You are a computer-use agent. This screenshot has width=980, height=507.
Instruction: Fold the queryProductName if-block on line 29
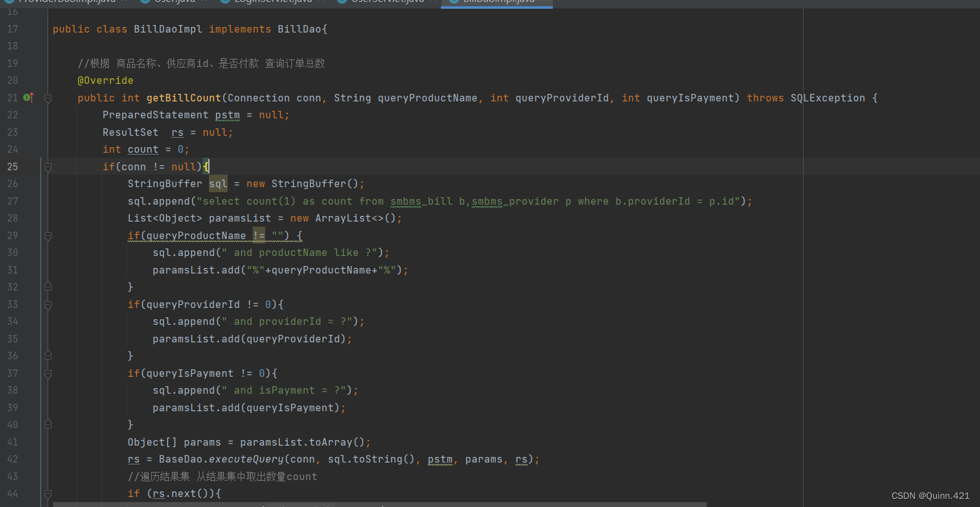(x=48, y=236)
